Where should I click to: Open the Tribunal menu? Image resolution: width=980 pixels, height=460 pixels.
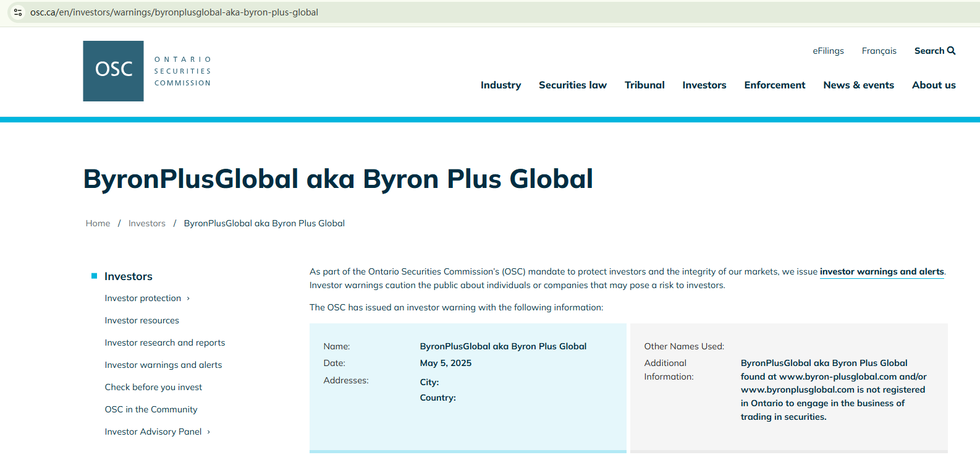644,85
